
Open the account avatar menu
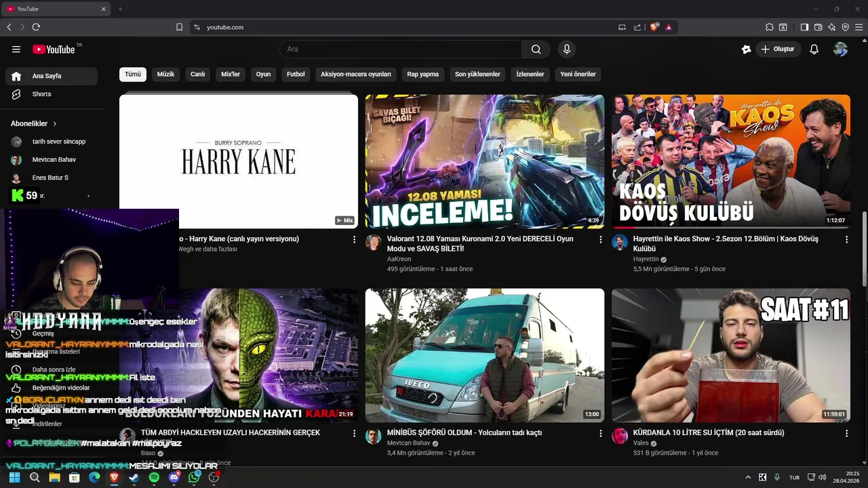(840, 49)
